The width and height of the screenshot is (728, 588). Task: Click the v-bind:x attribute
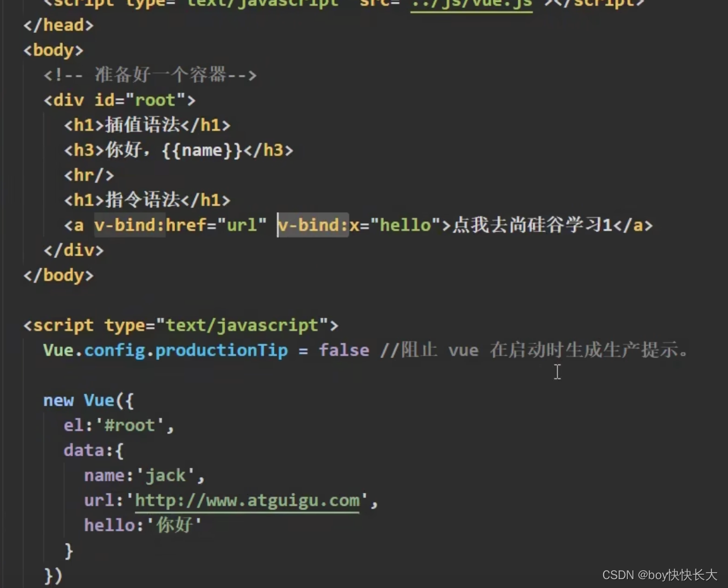(318, 226)
